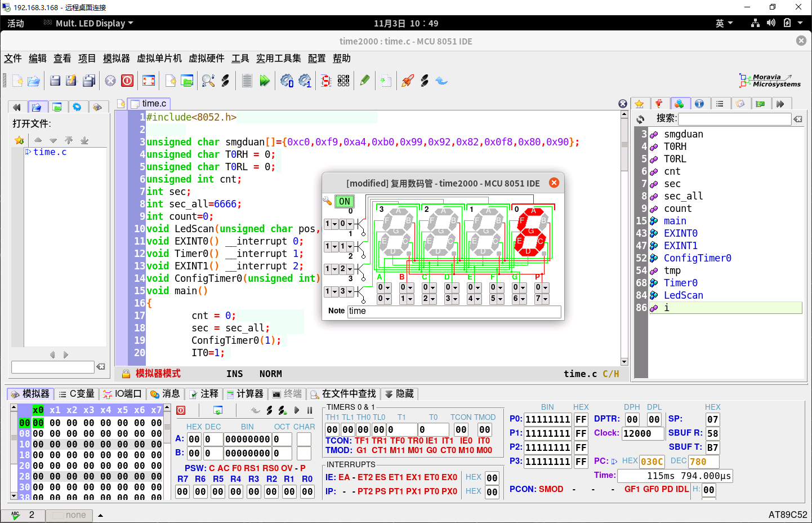Image resolution: width=812 pixels, height=523 pixels.
Task: Click the magnifier Find toolbar icon
Action: 208,81
